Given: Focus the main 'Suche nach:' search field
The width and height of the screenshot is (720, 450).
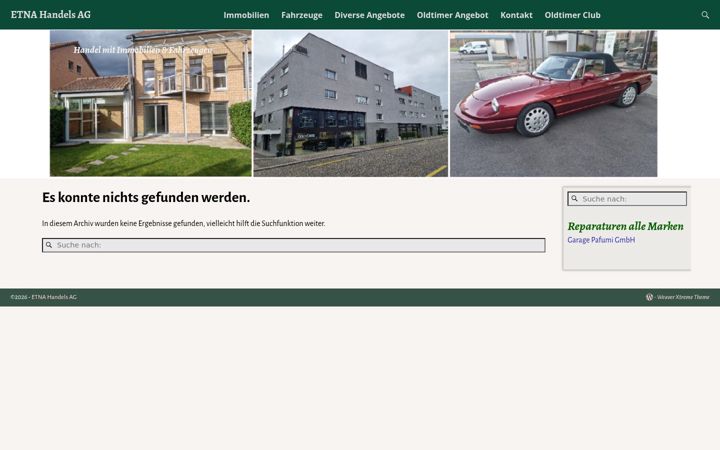Looking at the screenshot, I should click(x=294, y=245).
